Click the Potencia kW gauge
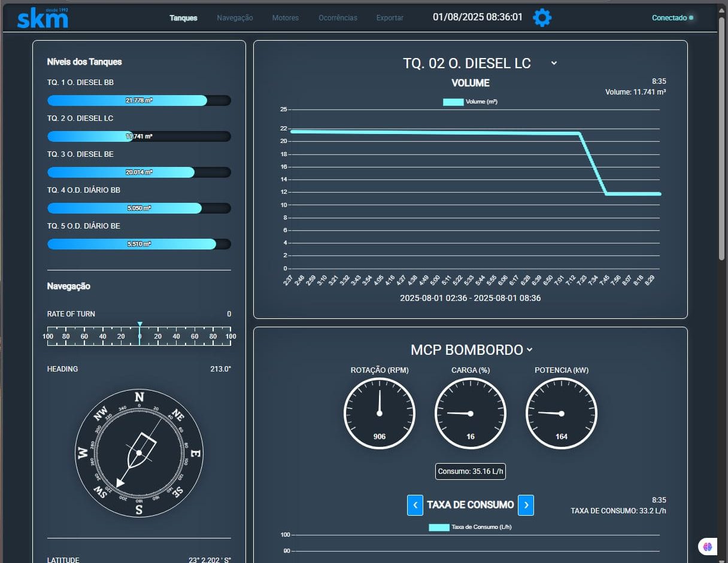This screenshot has height=563, width=728. [x=561, y=413]
